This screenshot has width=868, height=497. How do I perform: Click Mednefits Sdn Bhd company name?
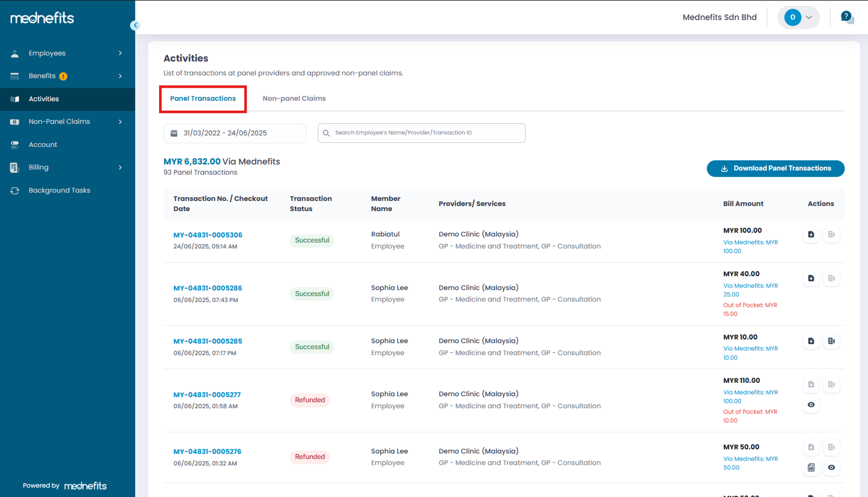719,17
